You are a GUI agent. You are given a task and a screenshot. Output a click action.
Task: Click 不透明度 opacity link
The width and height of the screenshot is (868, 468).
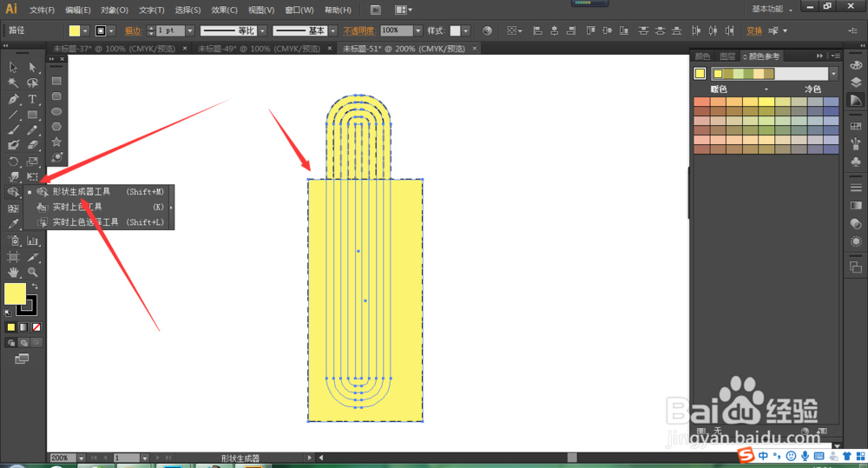click(x=358, y=31)
